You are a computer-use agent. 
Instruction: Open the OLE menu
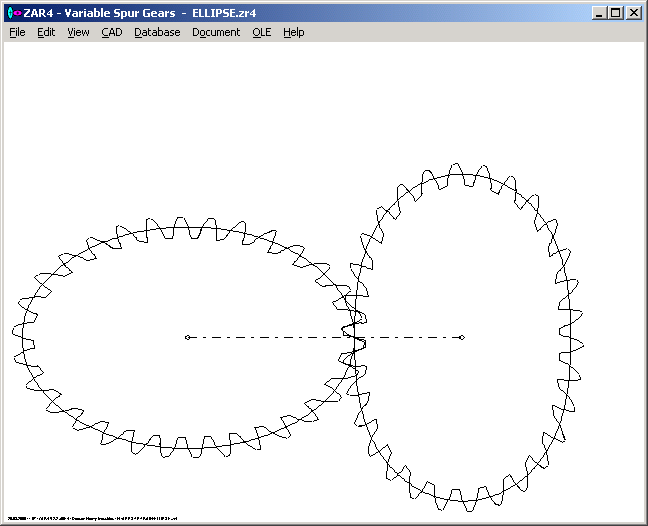pos(261,32)
